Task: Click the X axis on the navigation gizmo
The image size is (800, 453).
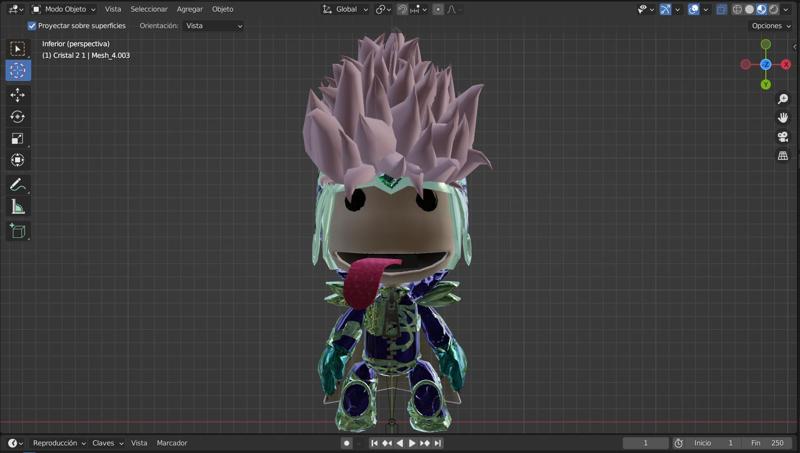Action: tap(786, 64)
